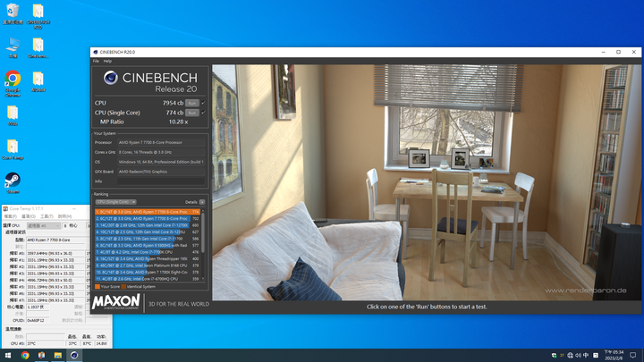
Task: Open Chrome from the taskbar
Action: pos(25,355)
